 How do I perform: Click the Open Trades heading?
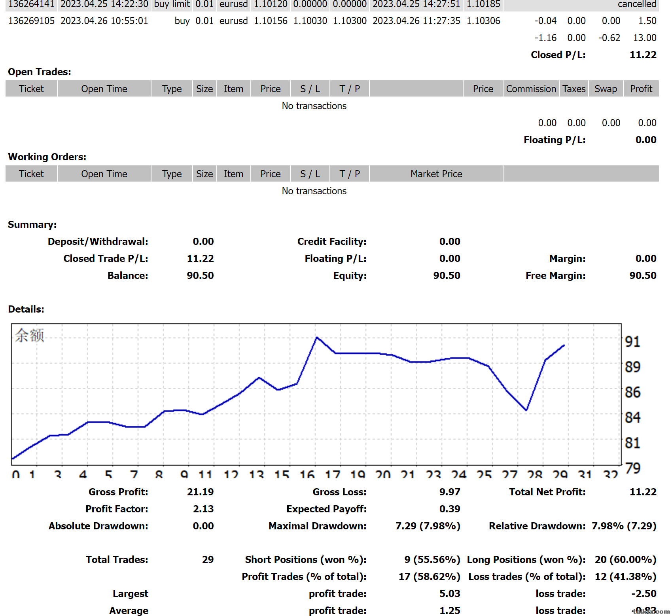(x=40, y=72)
